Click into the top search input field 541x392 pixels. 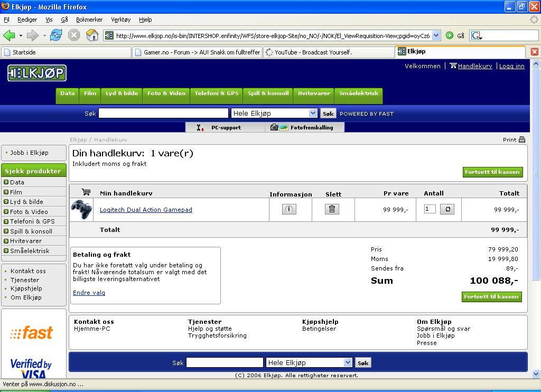point(164,113)
